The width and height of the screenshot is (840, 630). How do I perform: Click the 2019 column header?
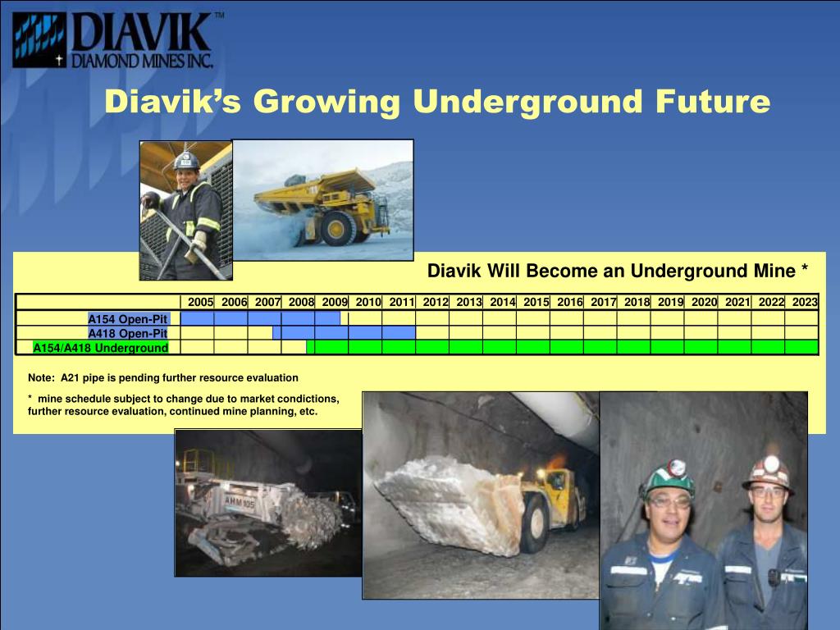pyautogui.click(x=671, y=302)
